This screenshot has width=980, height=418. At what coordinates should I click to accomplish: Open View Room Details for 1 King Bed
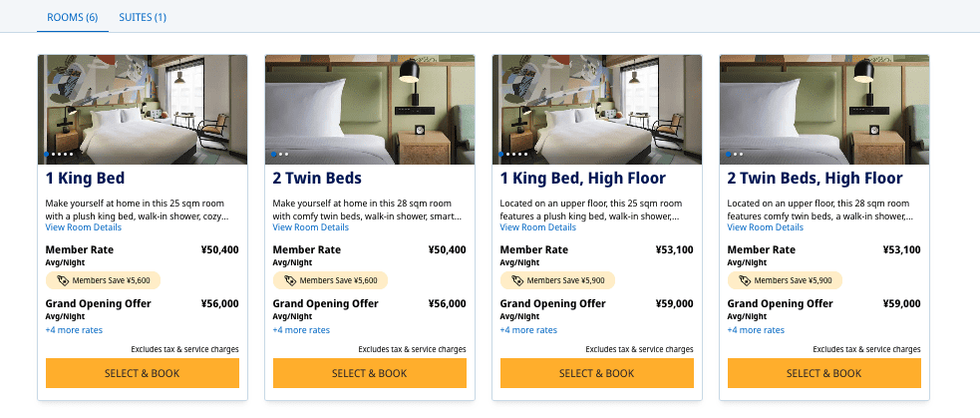coord(84,227)
